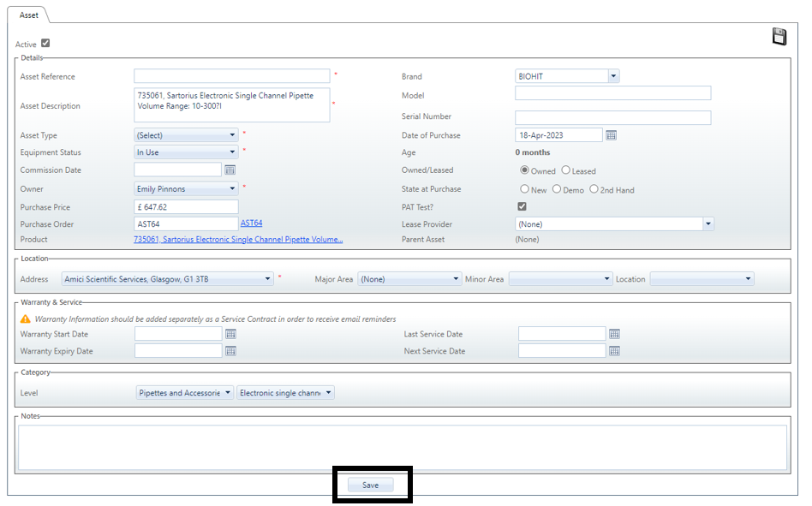The image size is (812, 506).
Task: Choose Demo as state at purchase
Action: pyautogui.click(x=557, y=189)
